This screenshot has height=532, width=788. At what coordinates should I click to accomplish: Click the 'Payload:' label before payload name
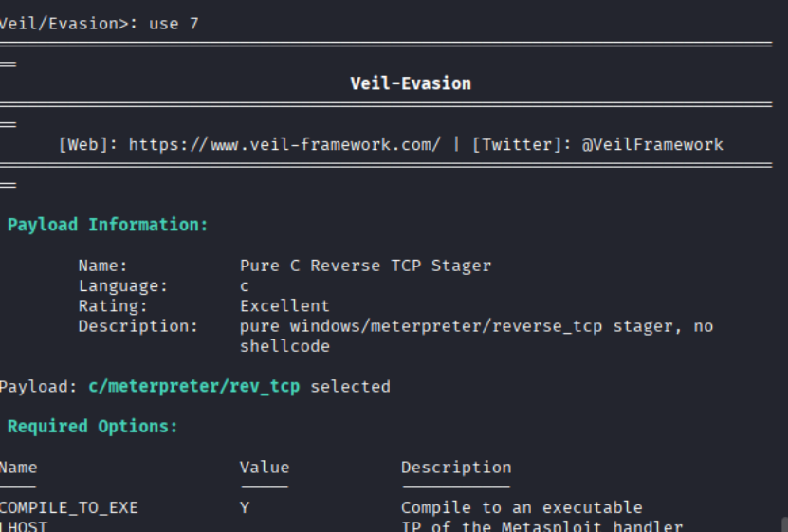click(39, 386)
